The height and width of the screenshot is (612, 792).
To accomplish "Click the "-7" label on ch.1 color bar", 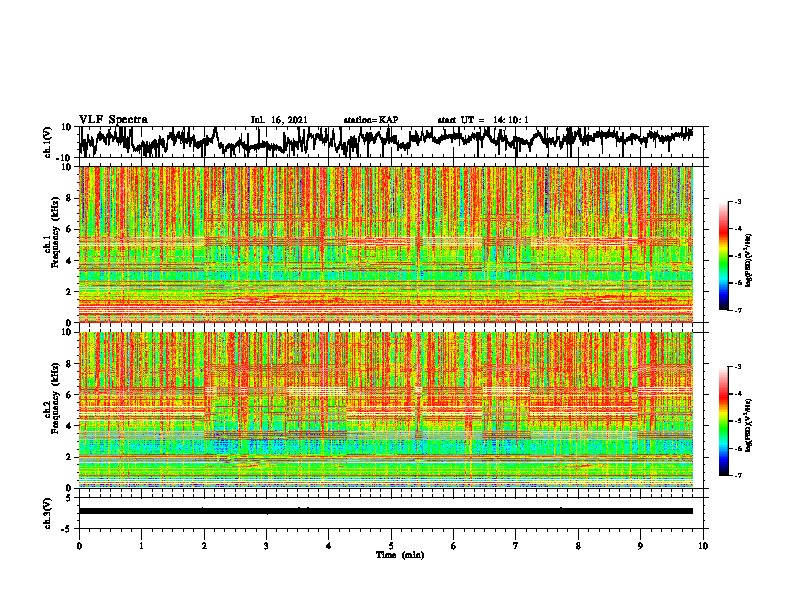I will point(737,310).
